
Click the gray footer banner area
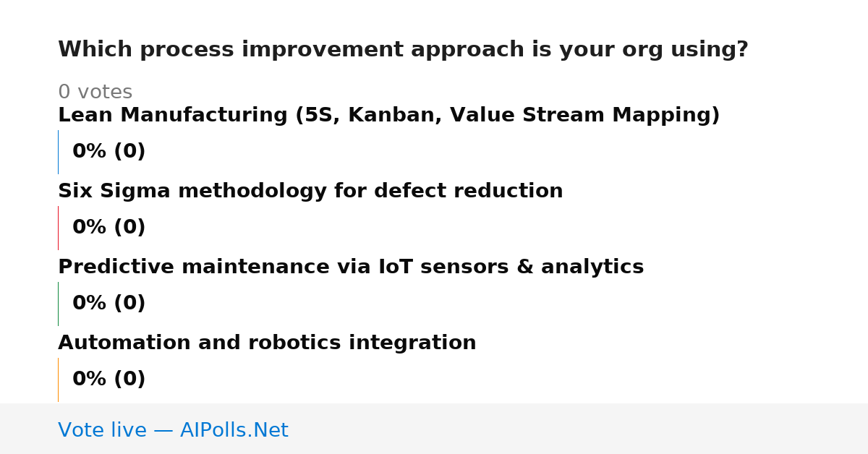click(434, 429)
